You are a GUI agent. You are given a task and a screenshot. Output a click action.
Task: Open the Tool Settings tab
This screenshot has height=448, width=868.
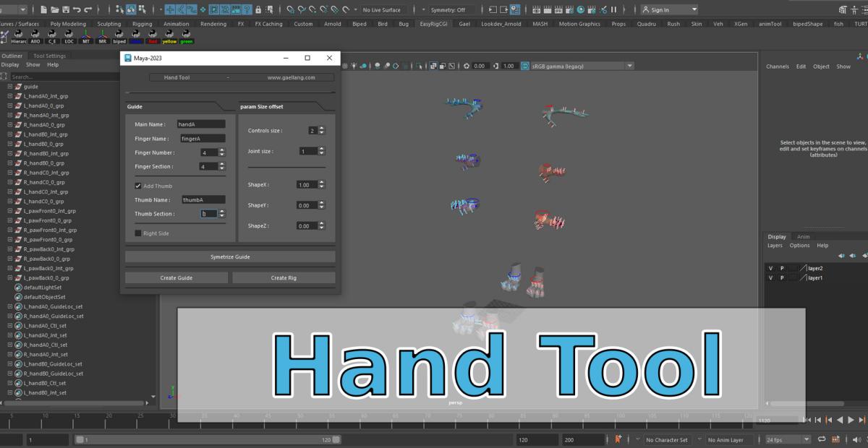point(49,56)
